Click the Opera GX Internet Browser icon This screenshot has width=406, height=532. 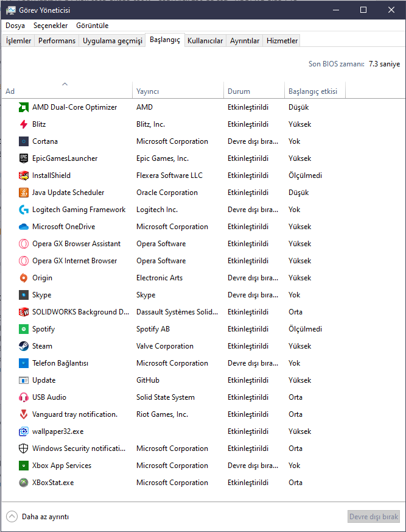(23, 261)
